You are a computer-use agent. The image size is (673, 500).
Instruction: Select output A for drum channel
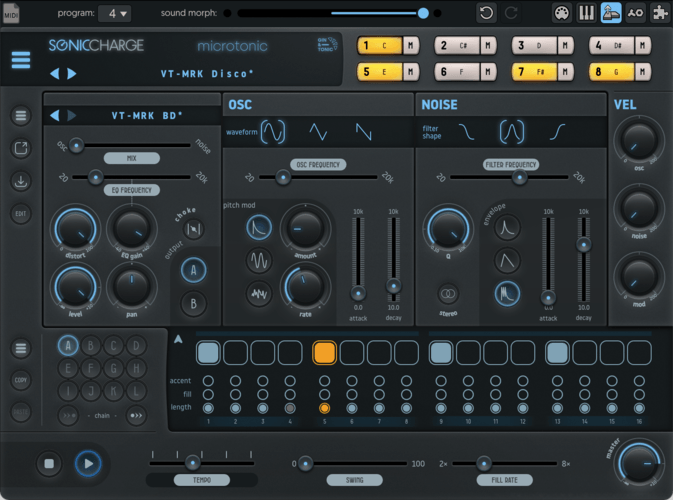[195, 268]
